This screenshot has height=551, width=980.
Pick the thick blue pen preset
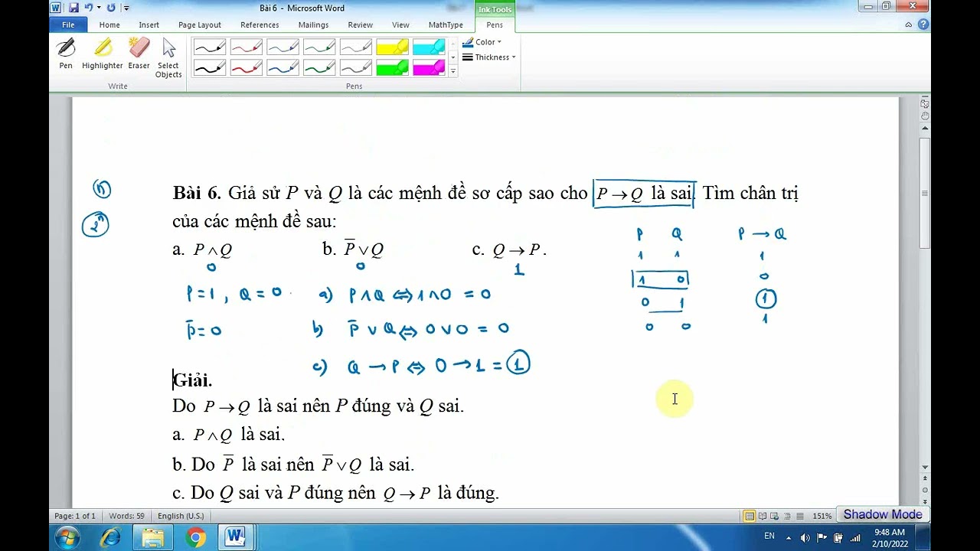pos(283,67)
